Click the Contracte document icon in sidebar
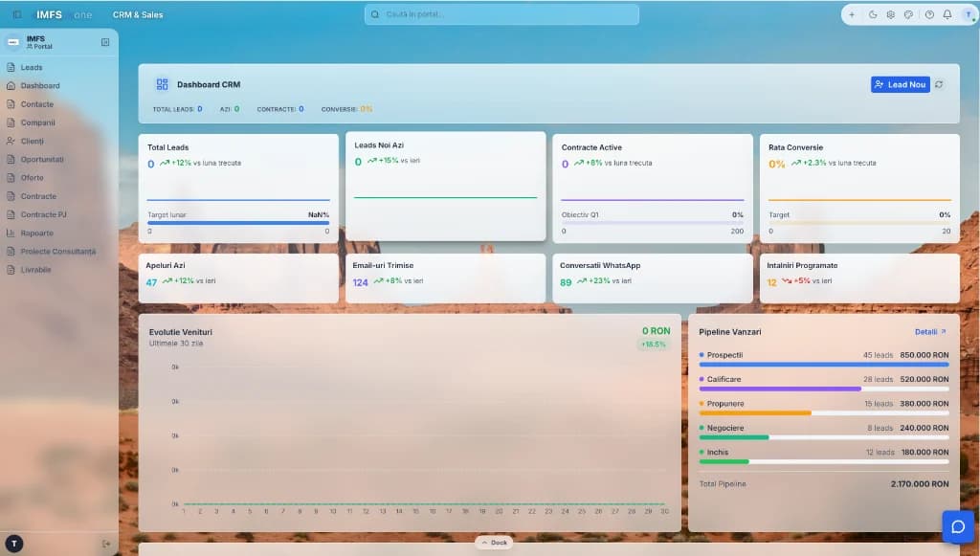 (x=11, y=196)
